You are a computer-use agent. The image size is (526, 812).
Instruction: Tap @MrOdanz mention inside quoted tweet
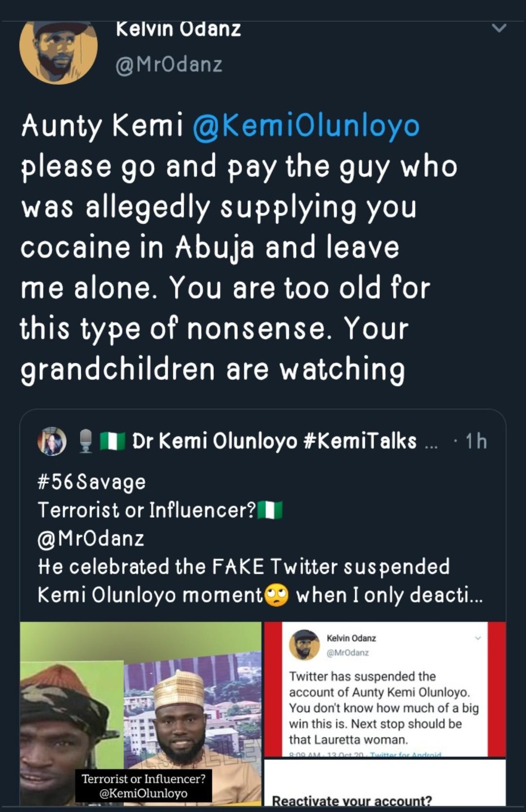(x=91, y=539)
